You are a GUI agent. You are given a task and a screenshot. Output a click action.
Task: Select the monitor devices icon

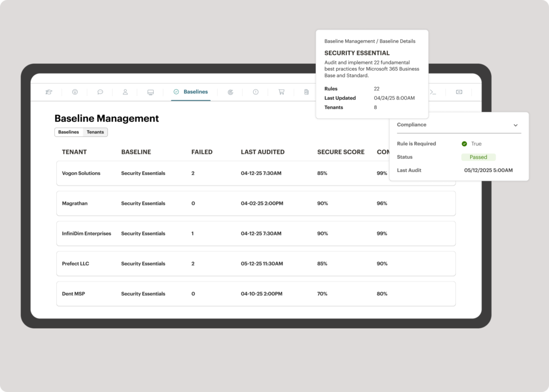(x=151, y=92)
